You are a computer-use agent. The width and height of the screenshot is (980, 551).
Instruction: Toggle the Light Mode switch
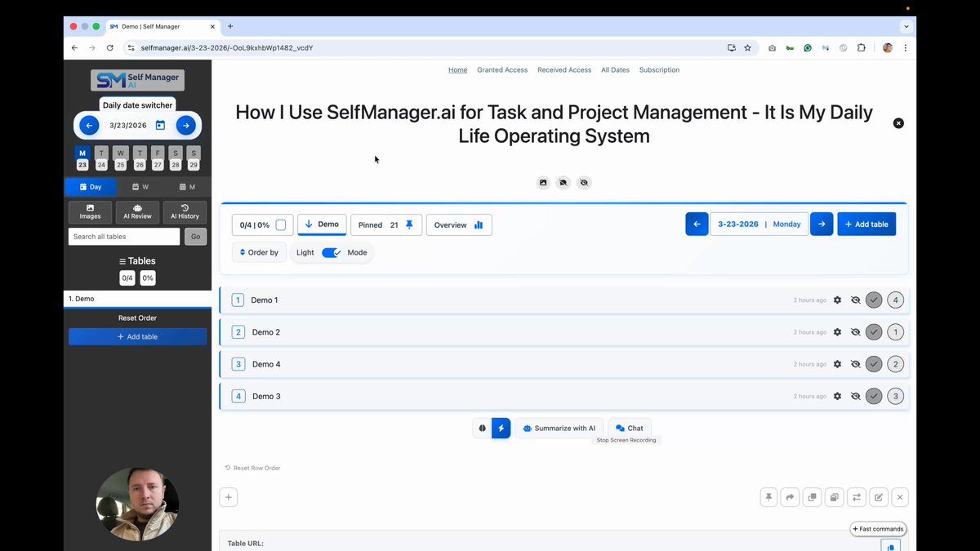point(332,253)
